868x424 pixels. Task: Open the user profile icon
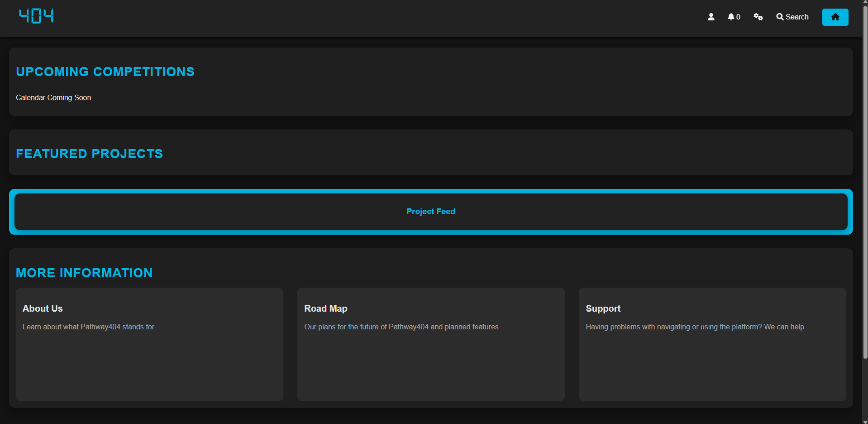coord(711,17)
